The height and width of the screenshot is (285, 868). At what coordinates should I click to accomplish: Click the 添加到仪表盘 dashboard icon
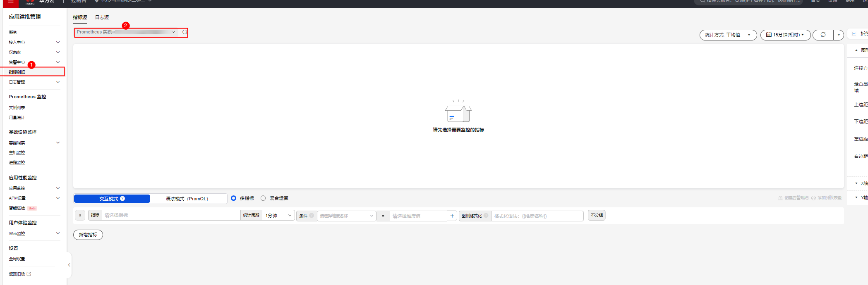tap(813, 198)
